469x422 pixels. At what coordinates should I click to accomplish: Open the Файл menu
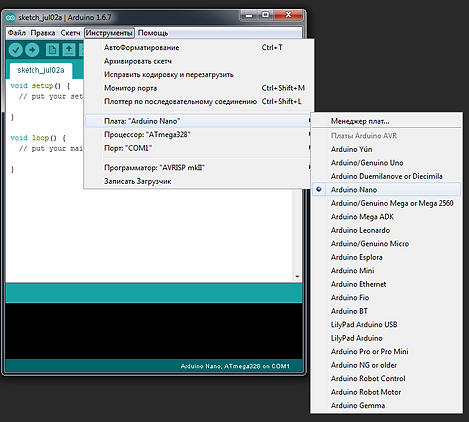[x=17, y=33]
